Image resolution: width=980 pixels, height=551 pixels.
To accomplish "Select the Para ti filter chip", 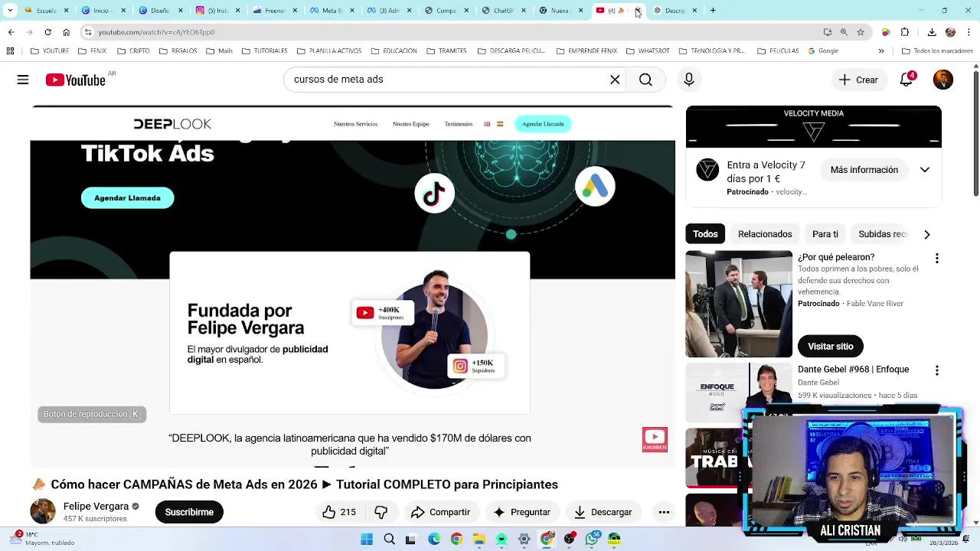I will tap(825, 234).
